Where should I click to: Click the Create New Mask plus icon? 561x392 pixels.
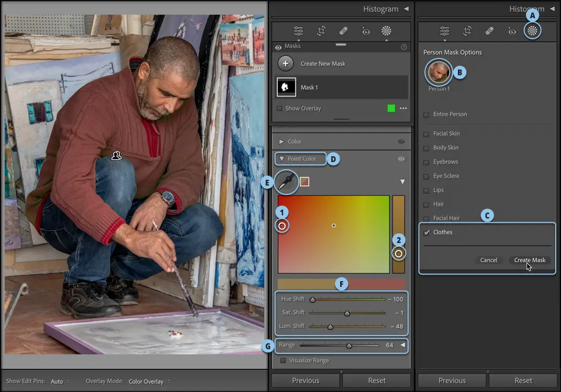click(285, 64)
